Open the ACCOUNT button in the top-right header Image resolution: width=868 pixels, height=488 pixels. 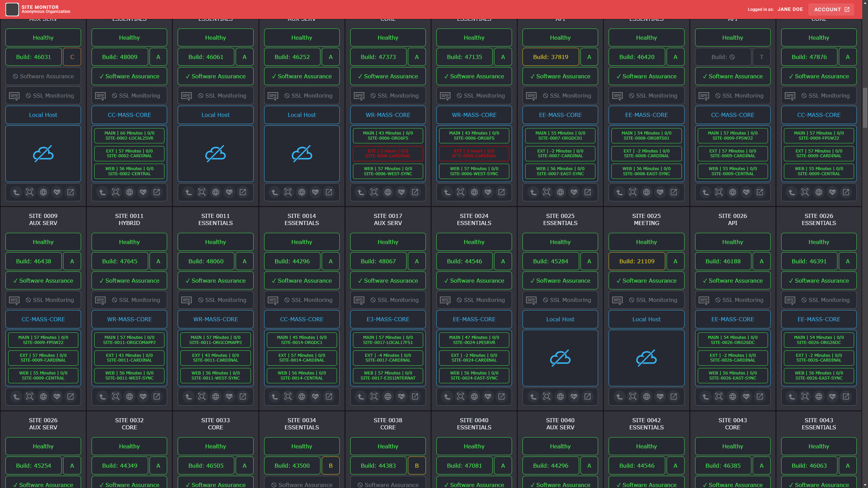point(831,9)
